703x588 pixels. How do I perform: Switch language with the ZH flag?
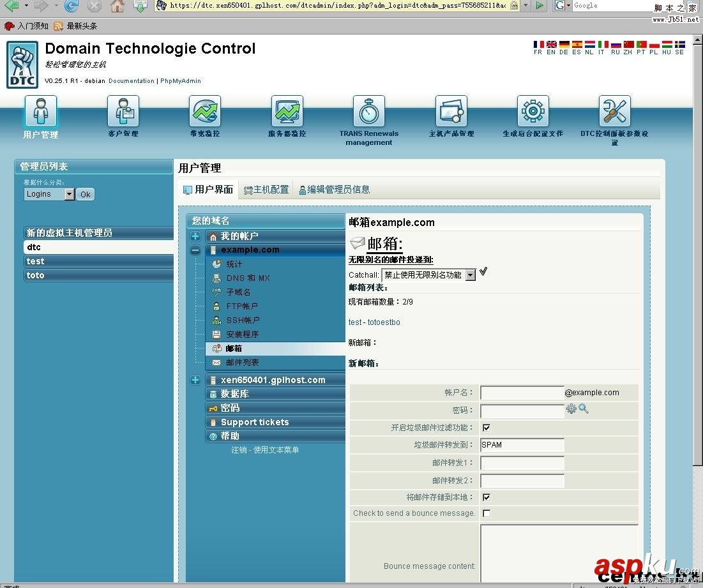(x=628, y=44)
